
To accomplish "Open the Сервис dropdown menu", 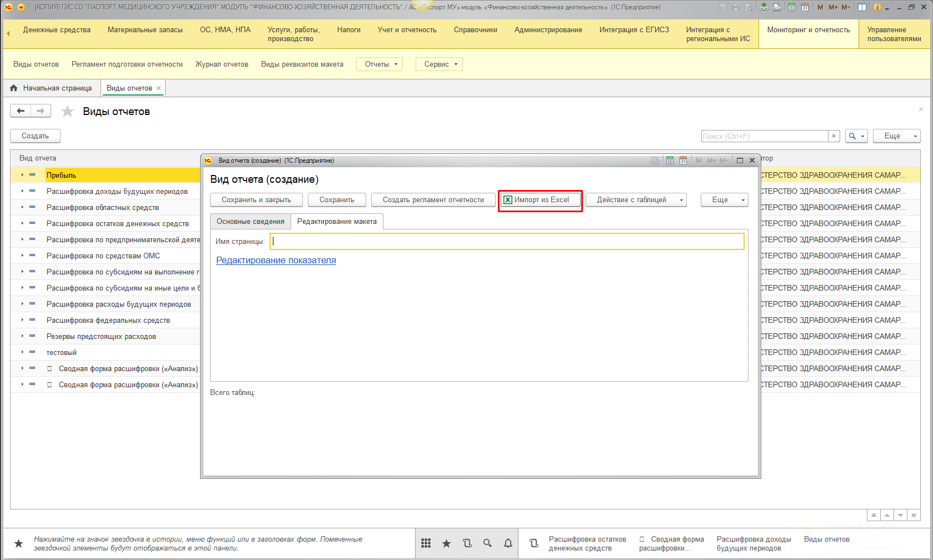I will [439, 64].
